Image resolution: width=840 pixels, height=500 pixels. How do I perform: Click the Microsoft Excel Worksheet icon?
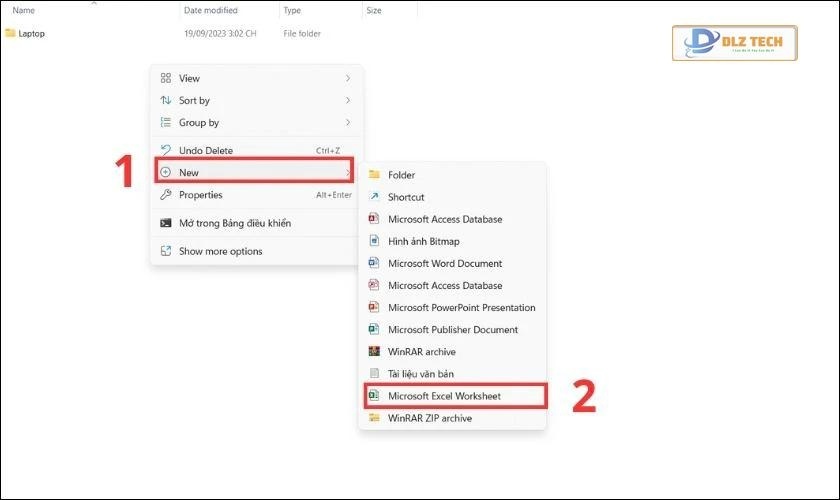coord(374,396)
